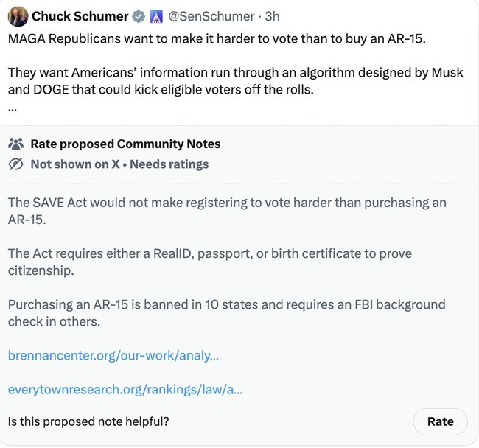Click the note paragraph about FBI background check

point(227,312)
